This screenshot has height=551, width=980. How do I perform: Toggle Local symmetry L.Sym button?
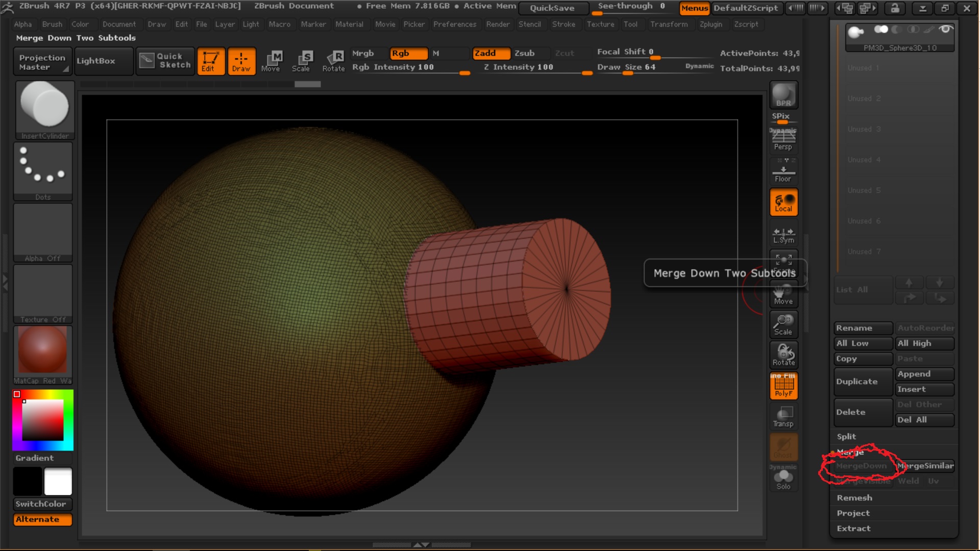tap(783, 235)
